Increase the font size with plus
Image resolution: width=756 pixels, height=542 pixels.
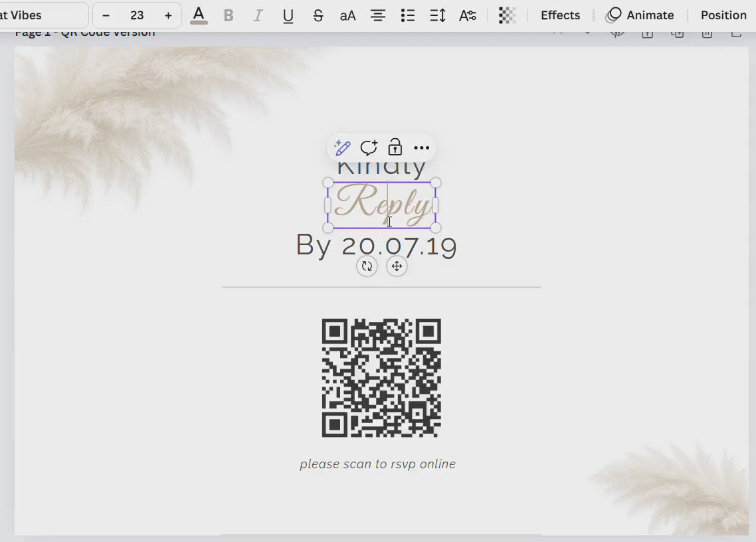[x=168, y=15]
